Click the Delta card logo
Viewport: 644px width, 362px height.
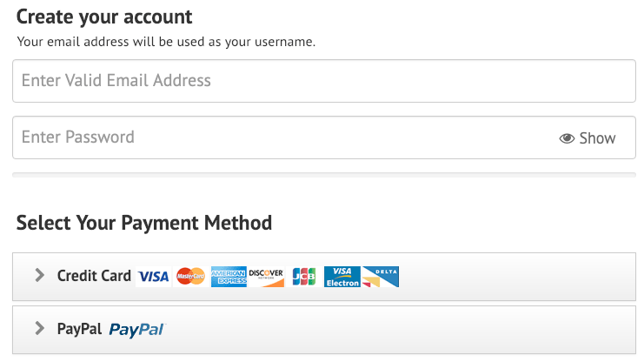(381, 277)
